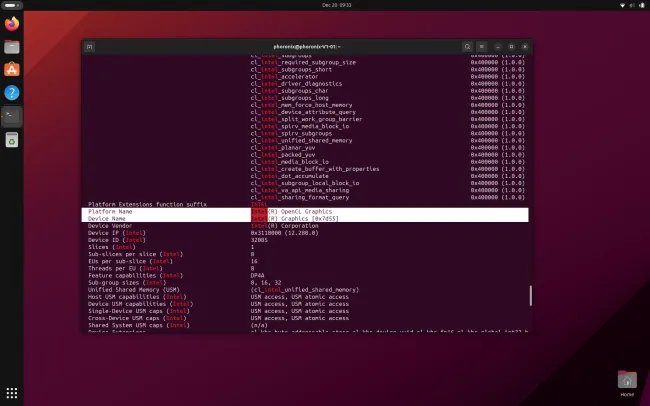The image size is (650, 406).
Task: Show Applications grid at dock bottom
Action: [12, 393]
